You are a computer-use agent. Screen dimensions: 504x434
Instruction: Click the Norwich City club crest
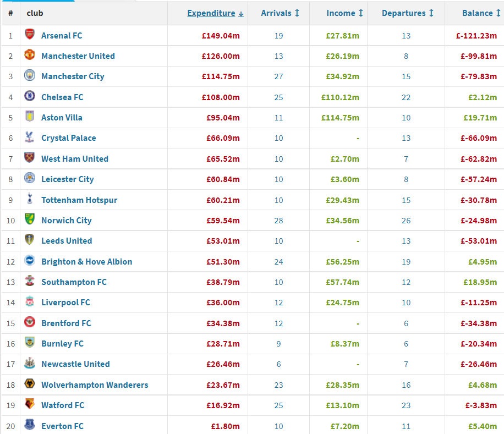click(30, 219)
